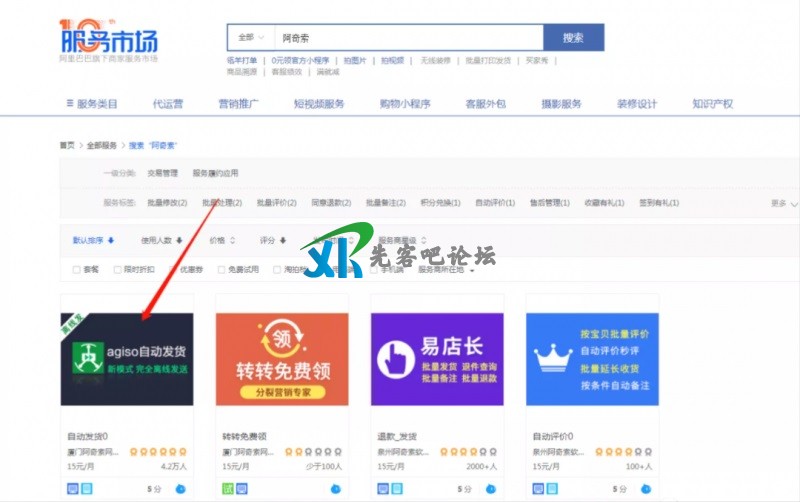Sort results by 价格
The height and width of the screenshot is (502, 800).
click(222, 240)
